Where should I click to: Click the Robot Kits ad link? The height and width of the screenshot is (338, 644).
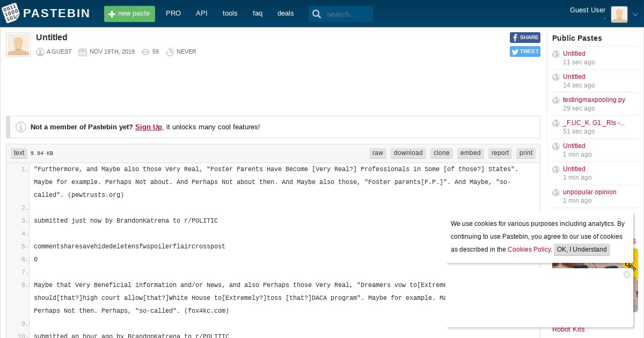(568, 329)
